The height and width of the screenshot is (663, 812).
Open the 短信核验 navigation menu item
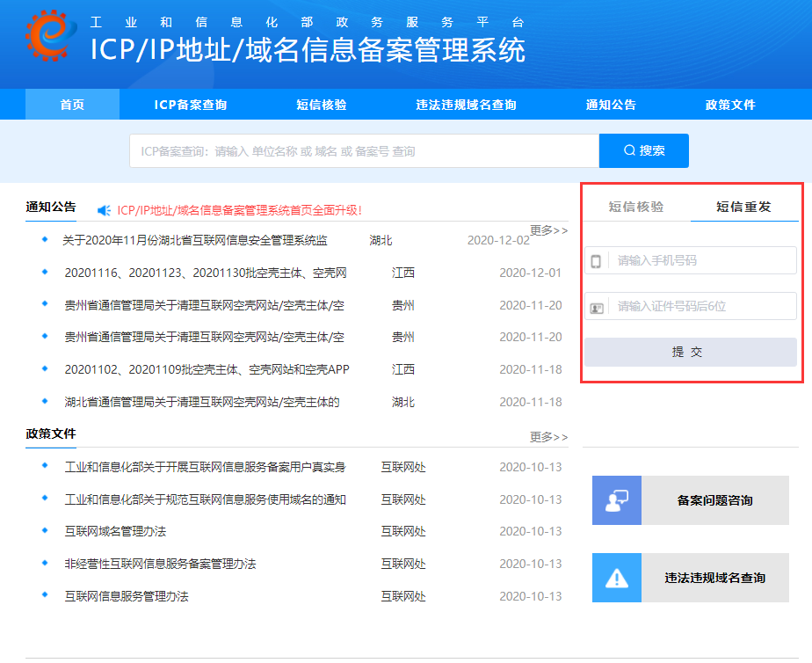click(322, 105)
